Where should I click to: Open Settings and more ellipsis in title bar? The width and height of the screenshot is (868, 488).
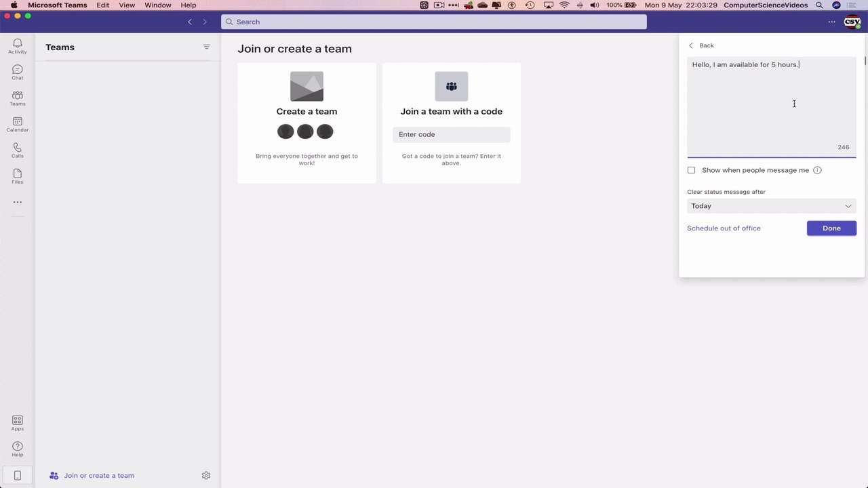point(831,22)
